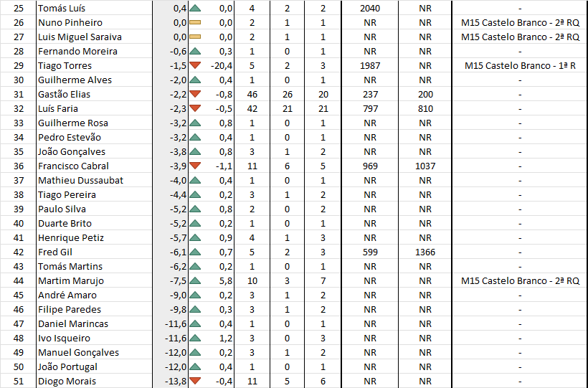Viewport: 588px width, 388px height.
Task: Click the green up arrow for Fernando Moreira
Action: coord(195,51)
